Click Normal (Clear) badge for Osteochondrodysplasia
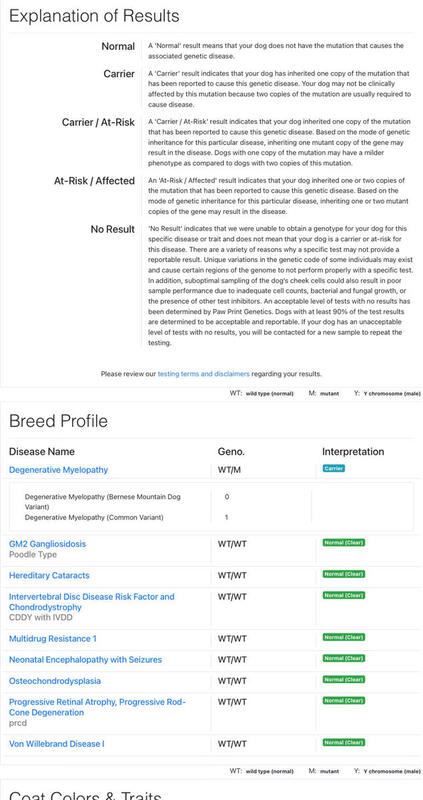This screenshot has width=423, height=800. click(344, 680)
